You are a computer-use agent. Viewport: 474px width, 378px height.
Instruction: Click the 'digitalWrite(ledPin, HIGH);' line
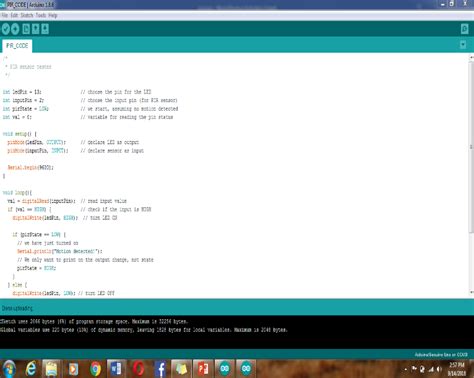pyautogui.click(x=45, y=218)
